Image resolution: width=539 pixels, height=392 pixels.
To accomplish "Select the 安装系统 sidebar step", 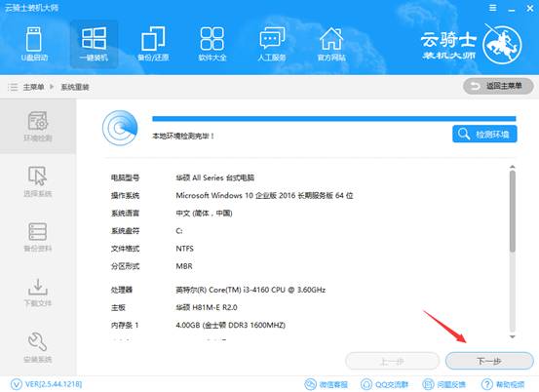I will 38,347.
